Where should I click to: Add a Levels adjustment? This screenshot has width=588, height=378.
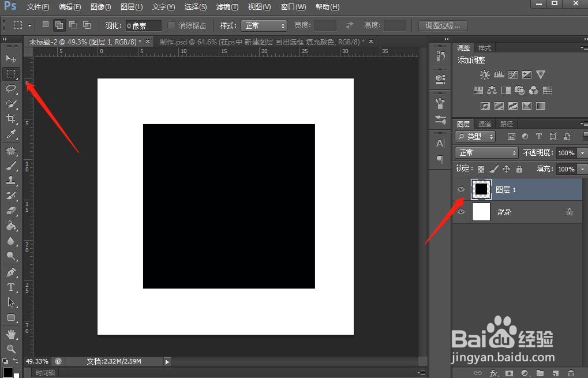click(499, 74)
